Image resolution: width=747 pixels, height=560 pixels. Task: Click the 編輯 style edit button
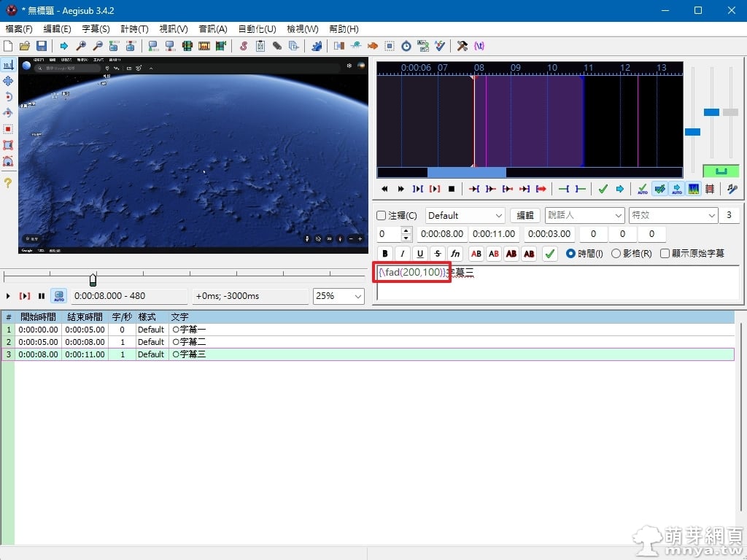coord(525,216)
